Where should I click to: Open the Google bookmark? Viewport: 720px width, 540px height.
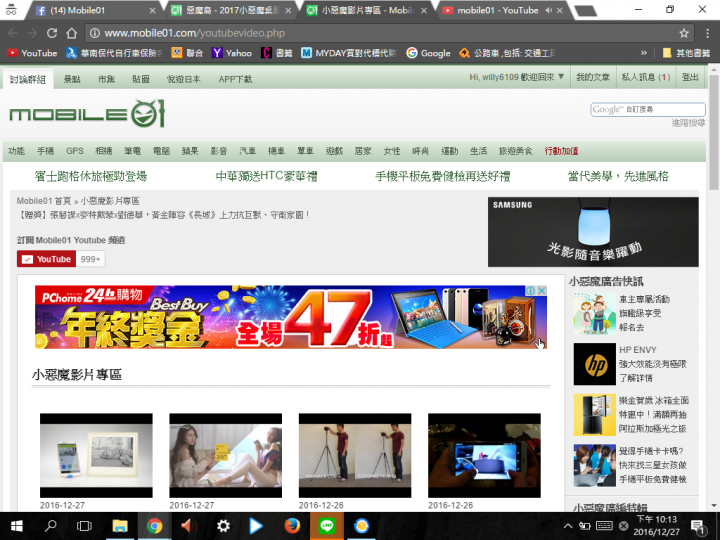coord(428,53)
